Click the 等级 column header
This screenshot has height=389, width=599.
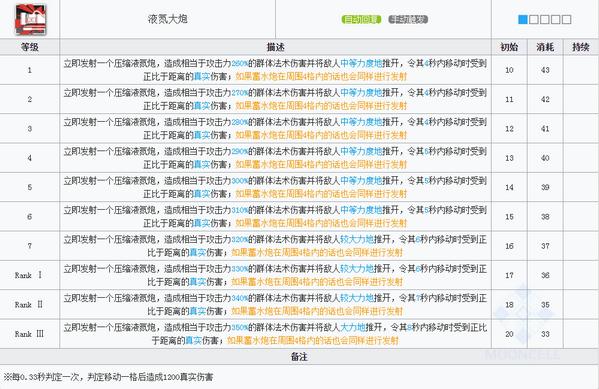(30, 47)
